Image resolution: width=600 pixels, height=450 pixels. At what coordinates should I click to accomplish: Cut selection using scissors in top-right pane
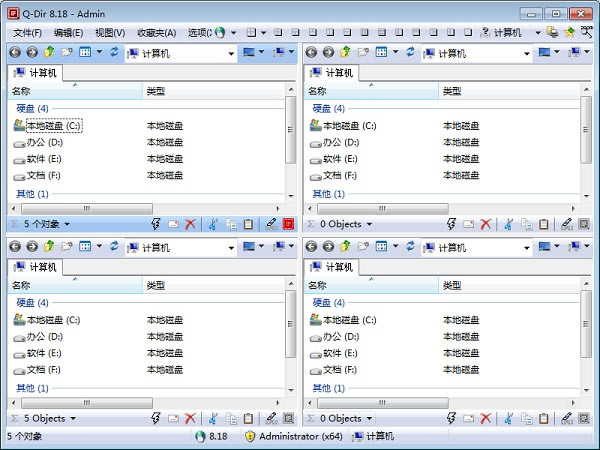click(507, 224)
